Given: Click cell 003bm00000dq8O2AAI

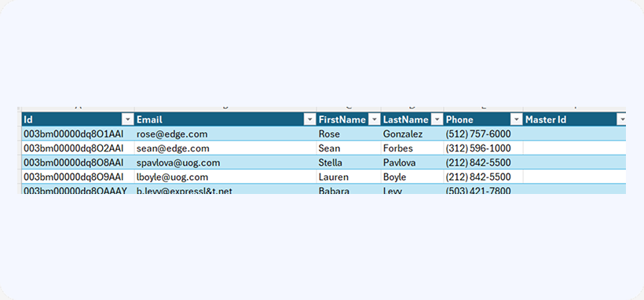Looking at the screenshot, I should click(x=78, y=148).
